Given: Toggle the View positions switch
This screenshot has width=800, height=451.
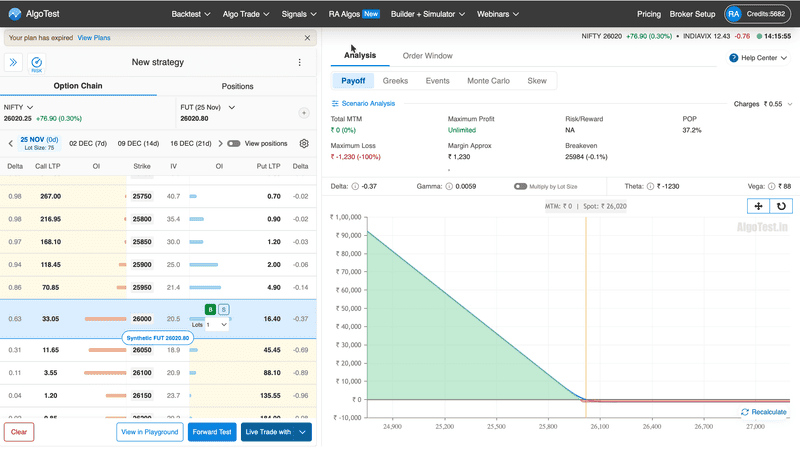Looking at the screenshot, I should [234, 143].
